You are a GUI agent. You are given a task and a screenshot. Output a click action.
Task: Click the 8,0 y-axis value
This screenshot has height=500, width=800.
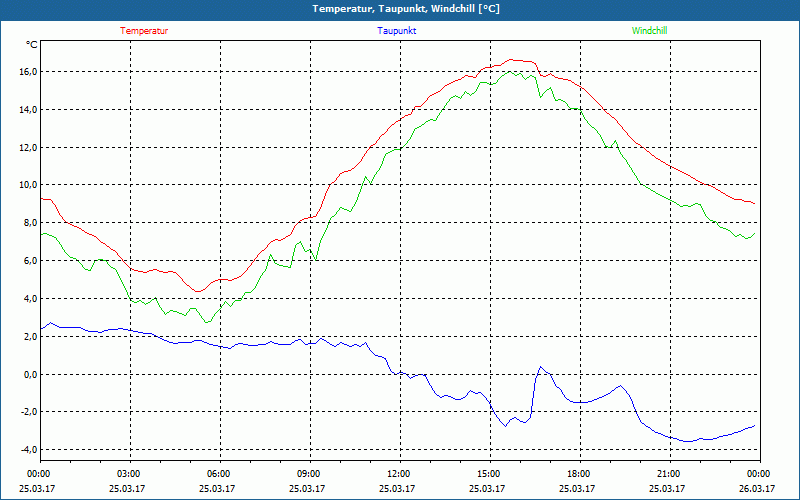[x=31, y=223]
